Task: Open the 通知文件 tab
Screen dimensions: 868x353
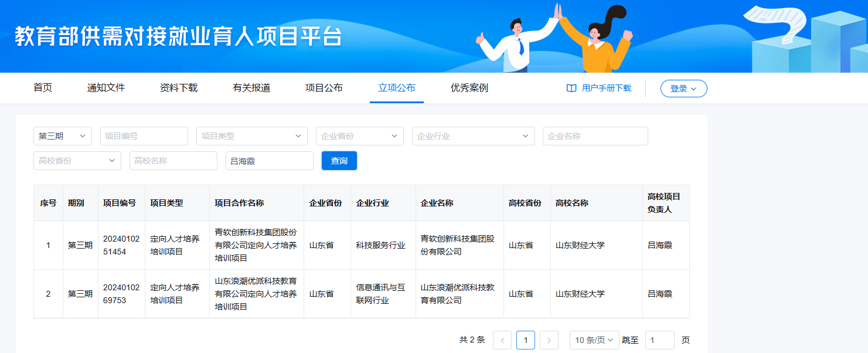Action: click(x=106, y=88)
